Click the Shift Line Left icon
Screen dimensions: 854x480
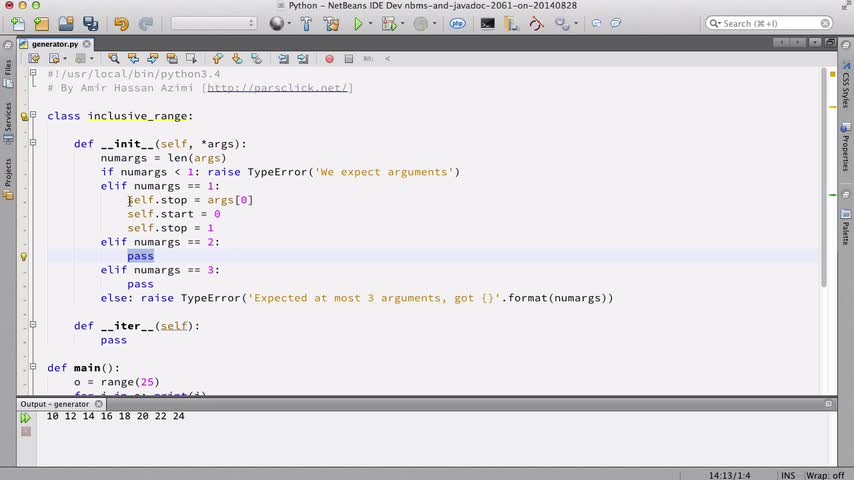tap(283, 58)
